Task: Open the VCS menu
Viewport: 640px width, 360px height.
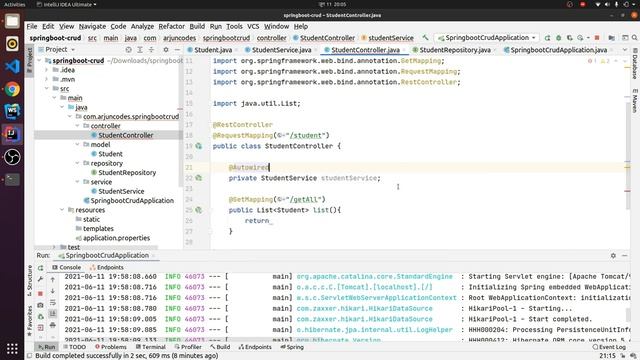Action: [x=253, y=26]
